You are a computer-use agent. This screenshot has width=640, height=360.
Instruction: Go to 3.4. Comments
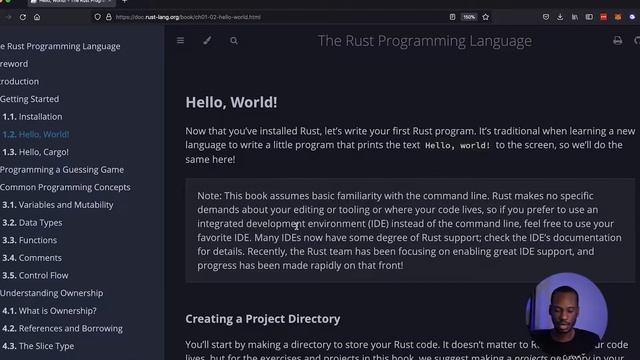[32, 258]
